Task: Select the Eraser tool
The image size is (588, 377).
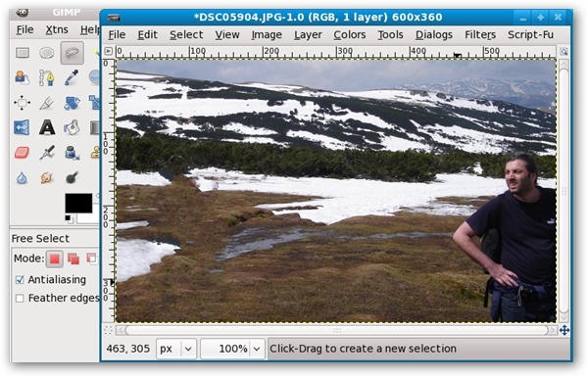Action: coord(22,153)
